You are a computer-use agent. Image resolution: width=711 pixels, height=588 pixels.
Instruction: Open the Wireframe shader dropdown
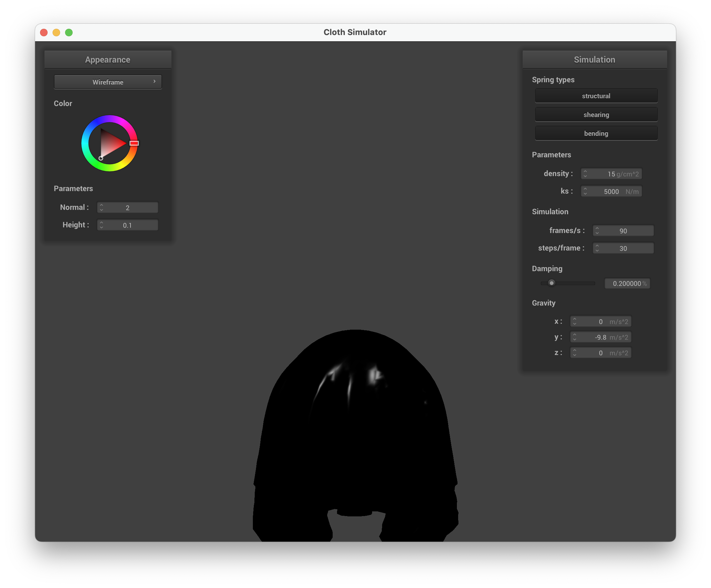coord(108,82)
